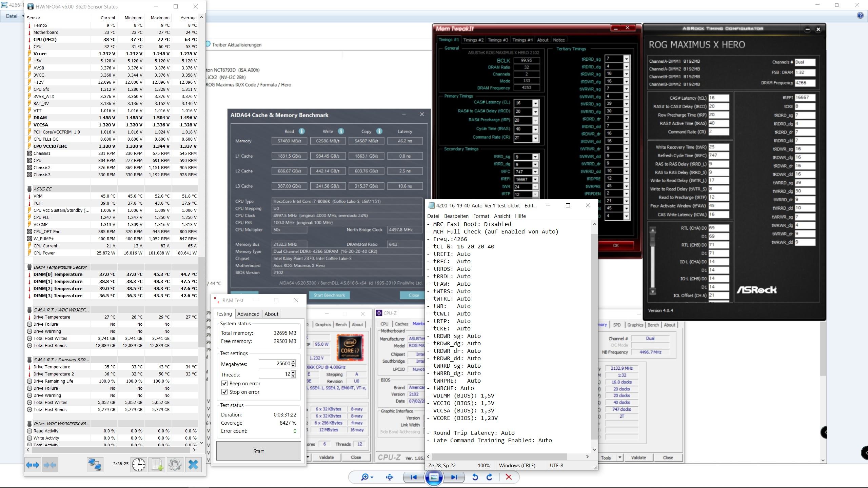Viewport: 868px width, 488px height.
Task: Open tRRD_sg dropdown in Secondary Timings
Action: (x=535, y=157)
